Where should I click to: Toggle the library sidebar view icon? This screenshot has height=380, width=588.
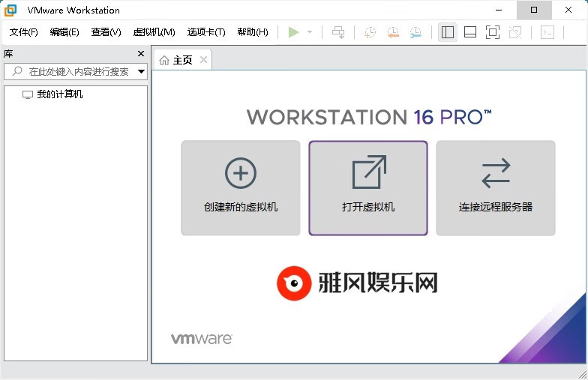(447, 32)
